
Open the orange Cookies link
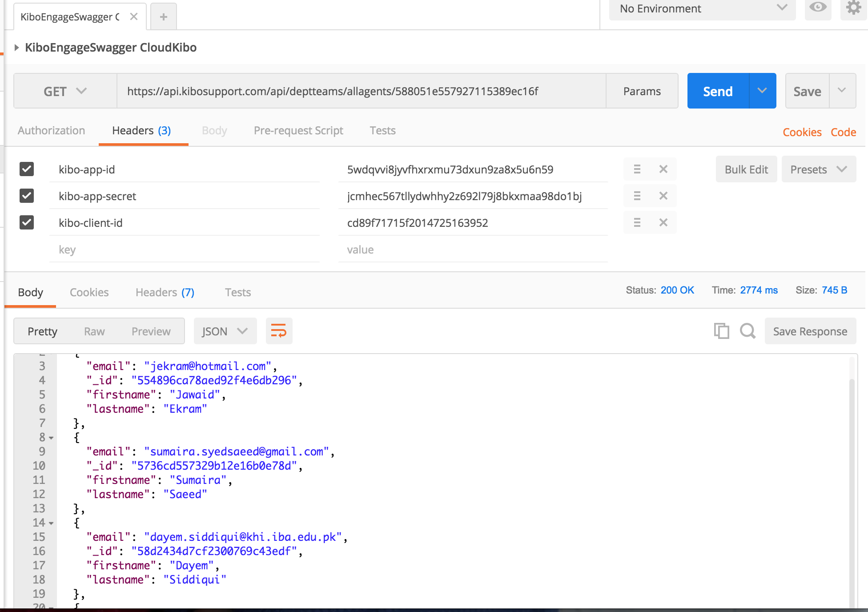coord(802,132)
